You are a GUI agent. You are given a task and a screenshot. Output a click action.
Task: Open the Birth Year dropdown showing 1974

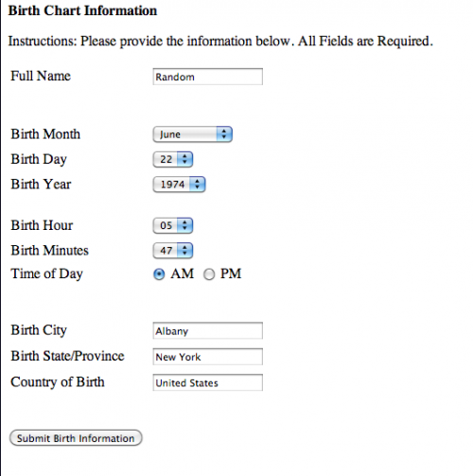(179, 185)
